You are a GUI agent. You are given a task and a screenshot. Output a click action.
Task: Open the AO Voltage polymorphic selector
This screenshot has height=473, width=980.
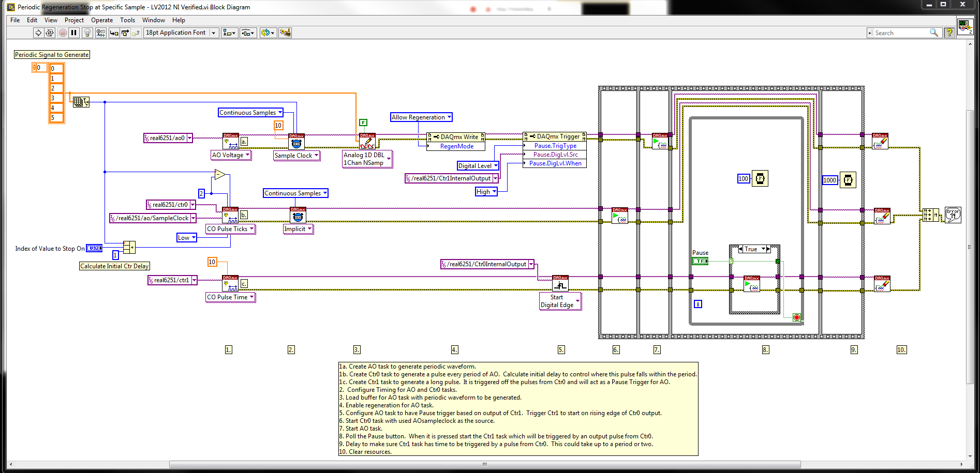coord(231,155)
